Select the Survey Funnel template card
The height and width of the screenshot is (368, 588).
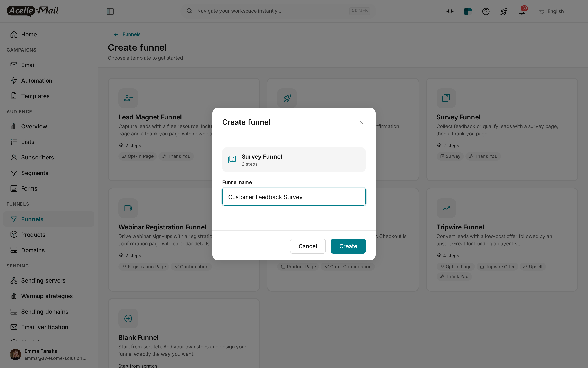click(x=502, y=129)
